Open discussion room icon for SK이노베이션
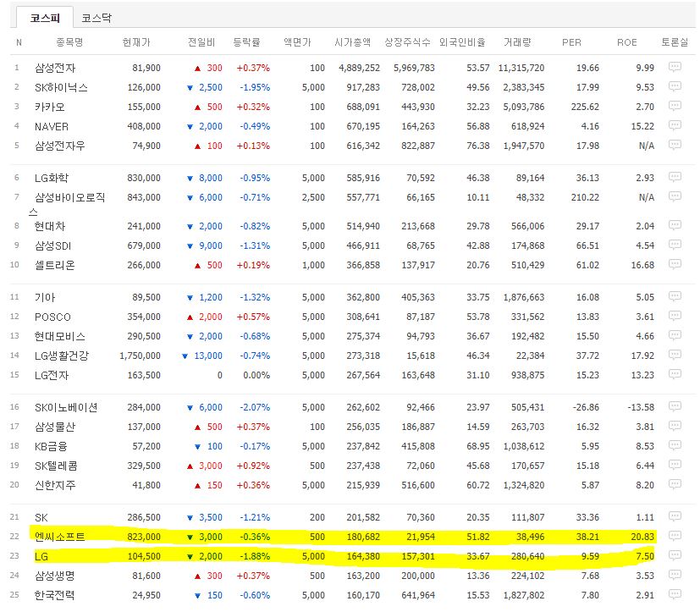 [675, 406]
